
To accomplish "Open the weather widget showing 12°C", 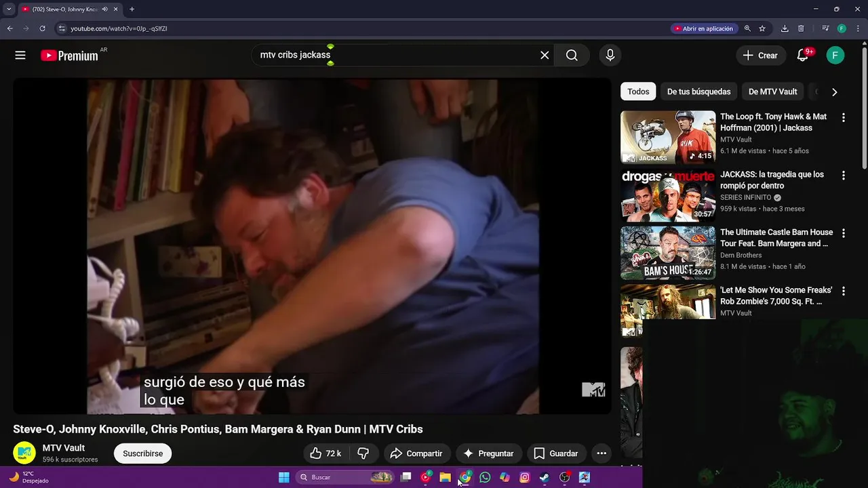I will pyautogui.click(x=28, y=477).
